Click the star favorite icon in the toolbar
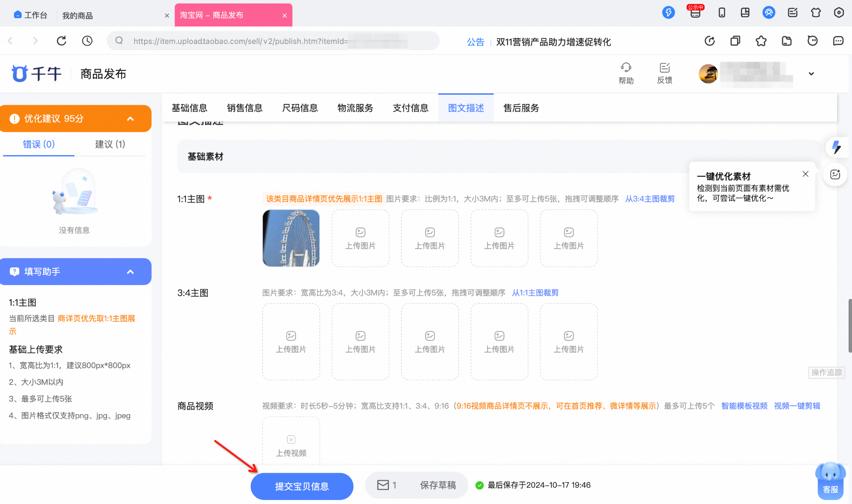852x504 pixels. coord(761,41)
